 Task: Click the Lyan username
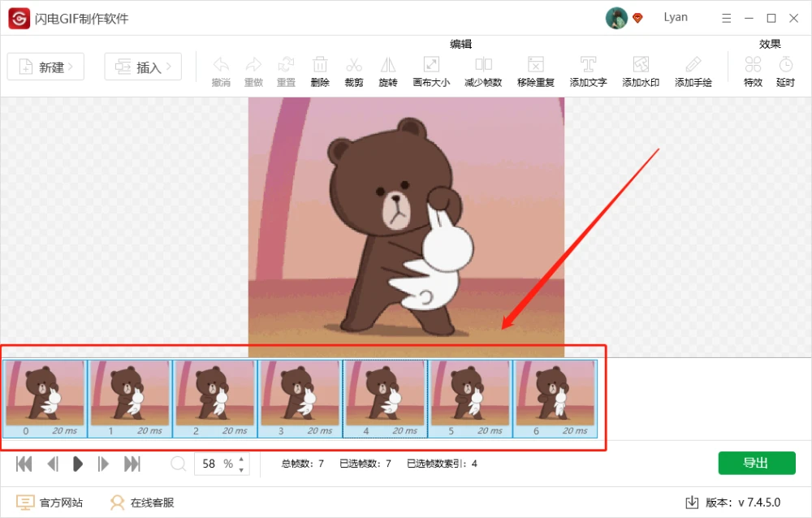(676, 17)
